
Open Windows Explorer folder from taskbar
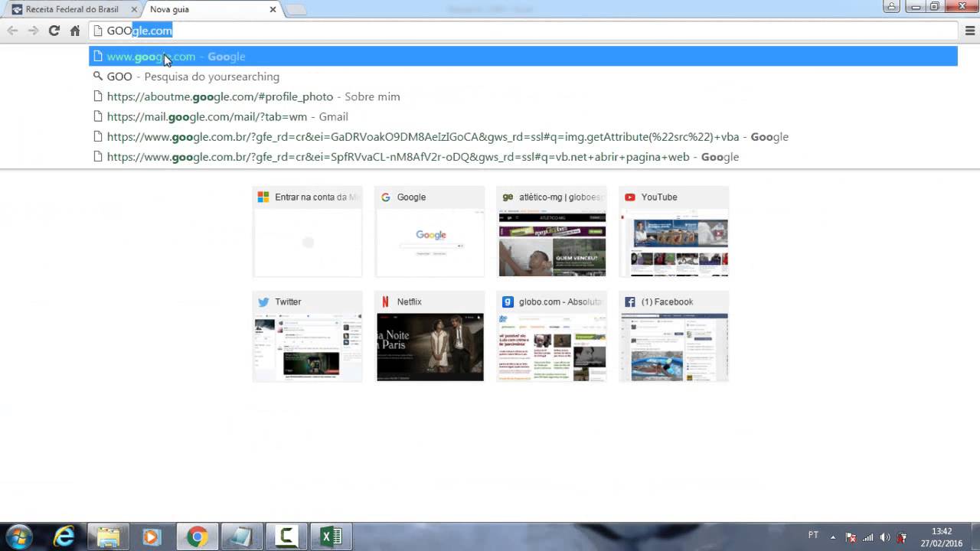tap(108, 537)
